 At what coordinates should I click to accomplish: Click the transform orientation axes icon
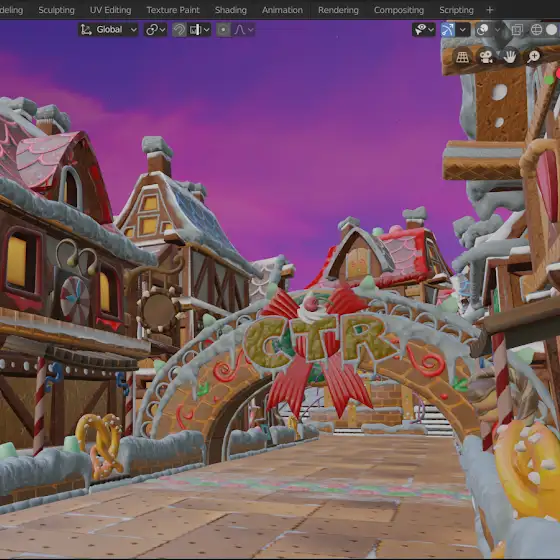pos(86,30)
